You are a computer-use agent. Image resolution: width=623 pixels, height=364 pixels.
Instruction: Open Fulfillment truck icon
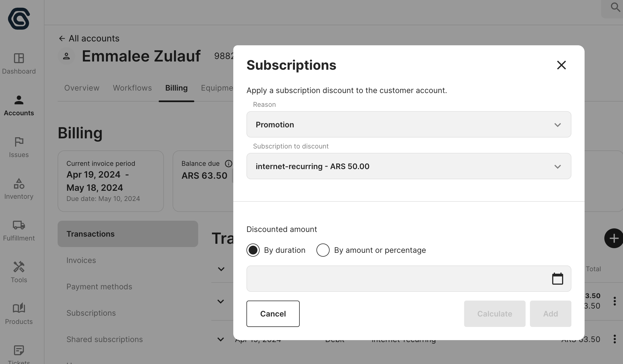click(x=19, y=225)
